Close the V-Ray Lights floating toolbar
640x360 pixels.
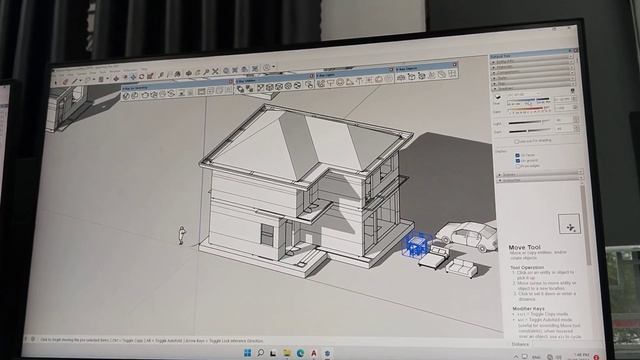pos(391,69)
